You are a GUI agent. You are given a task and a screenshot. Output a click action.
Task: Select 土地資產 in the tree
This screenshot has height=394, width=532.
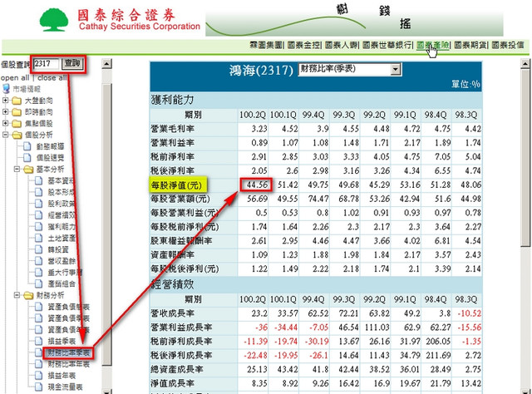(x=62, y=239)
